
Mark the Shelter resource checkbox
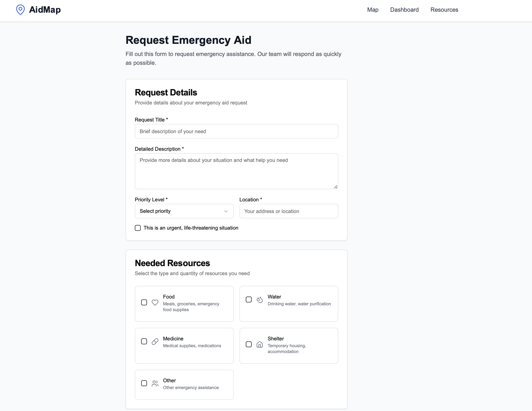(248, 344)
